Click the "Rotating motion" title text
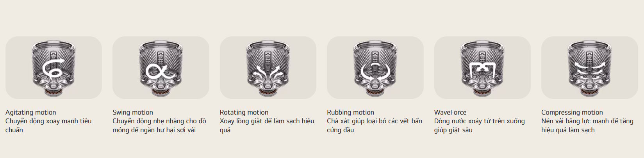The width and height of the screenshot is (644, 158). (x=244, y=112)
